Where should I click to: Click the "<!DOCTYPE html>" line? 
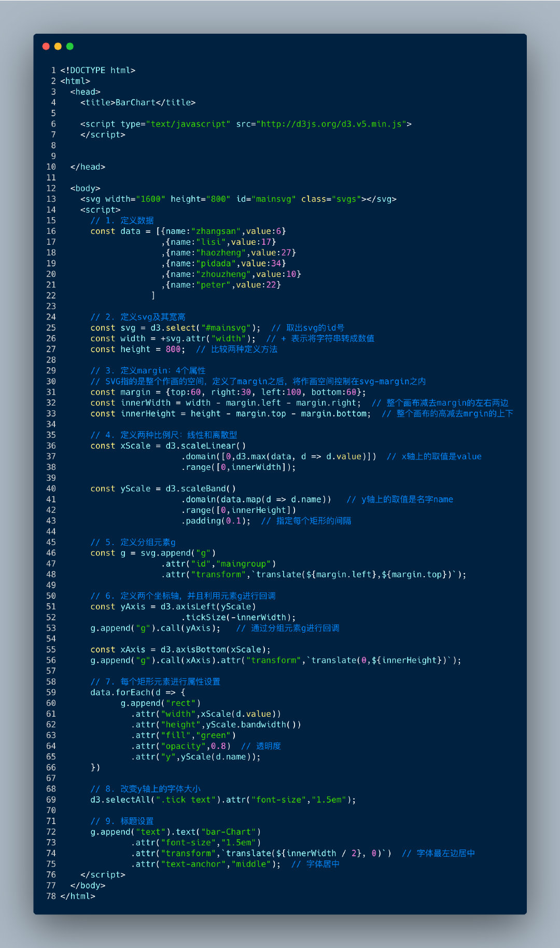(x=98, y=70)
